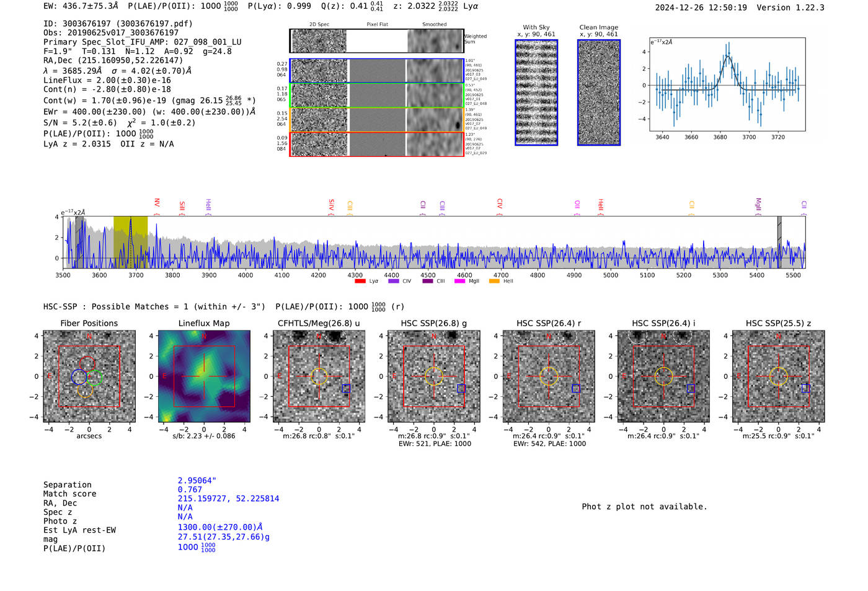The image size is (868, 591).
Task: Click the green-bordered fiber spectrum row
Action: coord(376,95)
